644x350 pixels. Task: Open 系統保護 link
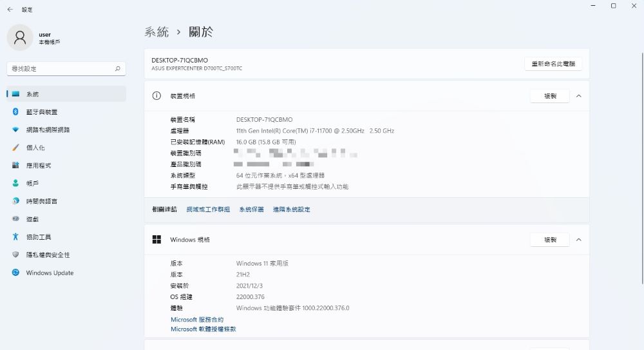click(251, 209)
